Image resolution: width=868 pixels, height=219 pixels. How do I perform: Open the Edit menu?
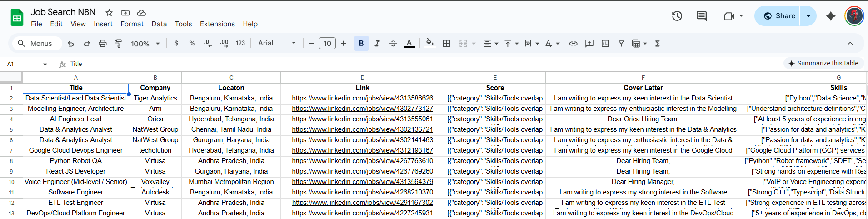56,24
